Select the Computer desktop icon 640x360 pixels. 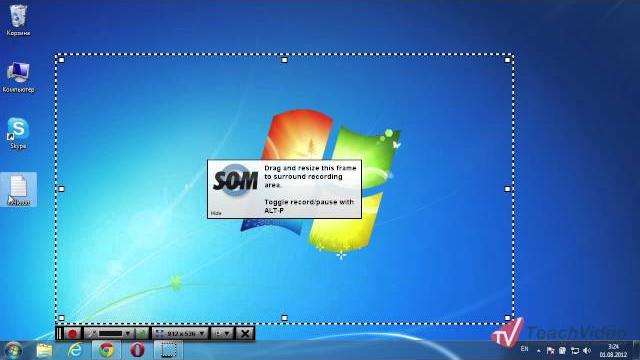(18, 78)
